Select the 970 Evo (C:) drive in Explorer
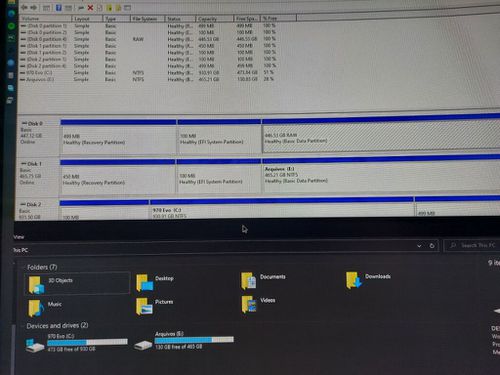500x375 pixels. 77,343
